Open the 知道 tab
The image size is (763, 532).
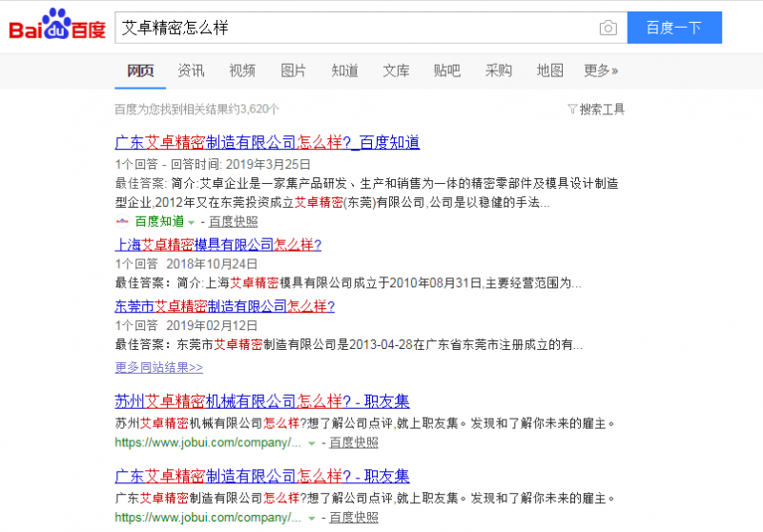pos(344,71)
